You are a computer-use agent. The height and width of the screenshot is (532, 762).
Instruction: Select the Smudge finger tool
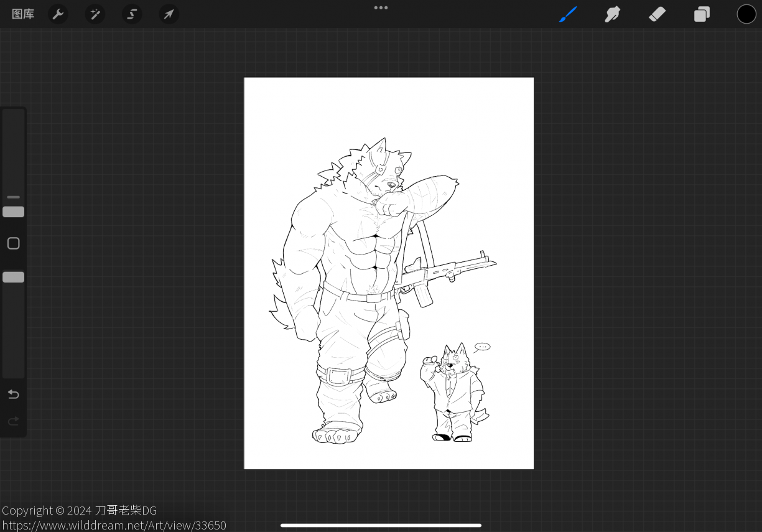pyautogui.click(x=613, y=14)
